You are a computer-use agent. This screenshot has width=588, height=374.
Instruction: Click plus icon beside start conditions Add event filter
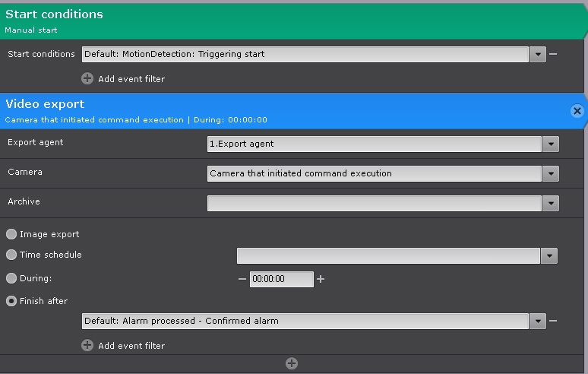pyautogui.click(x=87, y=78)
